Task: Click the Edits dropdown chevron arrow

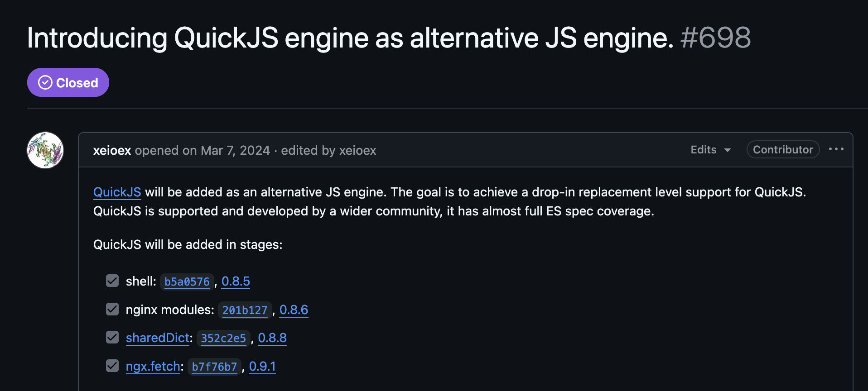Action: (x=728, y=150)
